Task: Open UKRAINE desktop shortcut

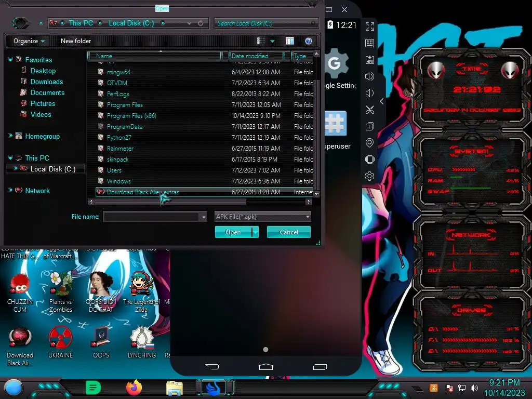Action: [x=61, y=343]
